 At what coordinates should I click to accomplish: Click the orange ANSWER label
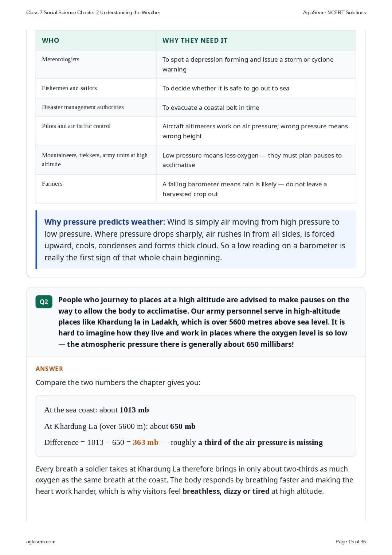point(50,369)
